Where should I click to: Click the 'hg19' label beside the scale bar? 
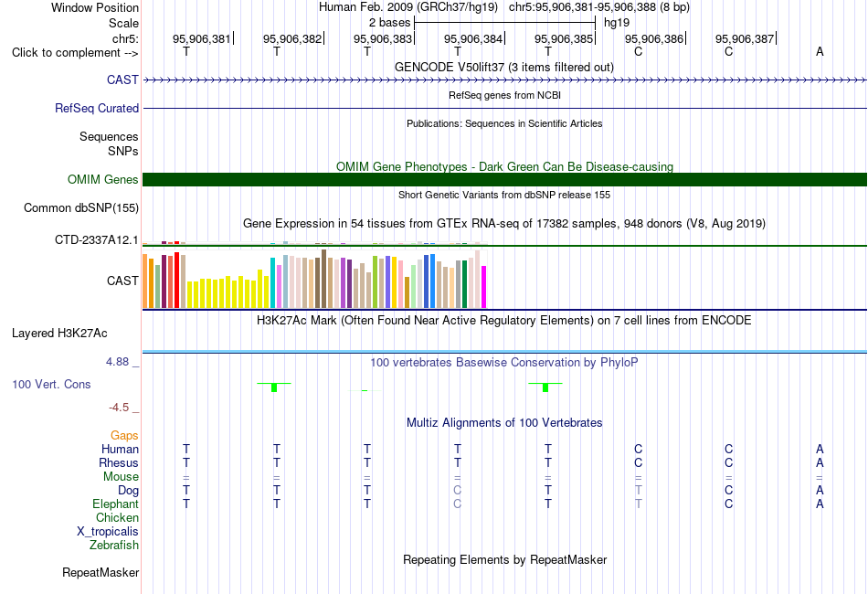pos(617,23)
